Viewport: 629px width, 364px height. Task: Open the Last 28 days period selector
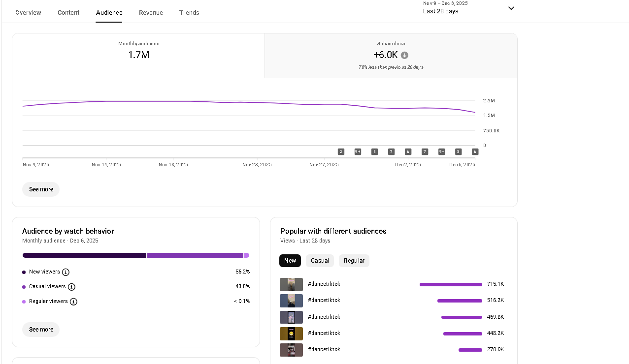(x=441, y=11)
